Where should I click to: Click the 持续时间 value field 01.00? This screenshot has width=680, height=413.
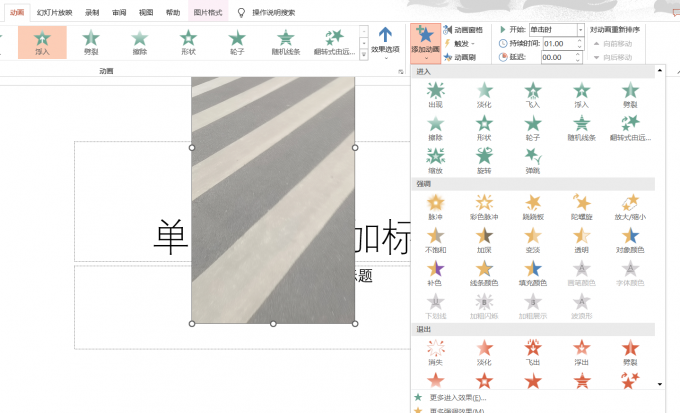[559, 44]
